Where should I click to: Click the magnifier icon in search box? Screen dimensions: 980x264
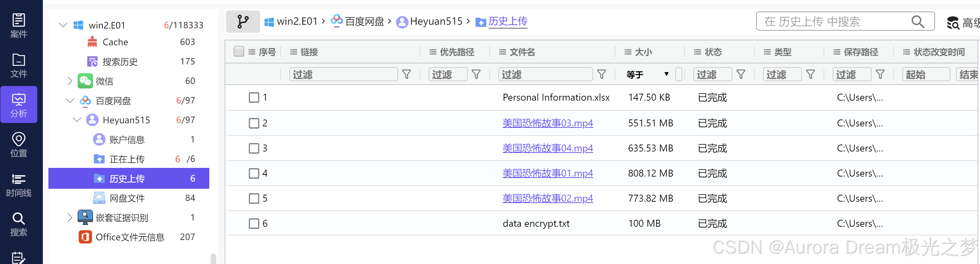[918, 22]
